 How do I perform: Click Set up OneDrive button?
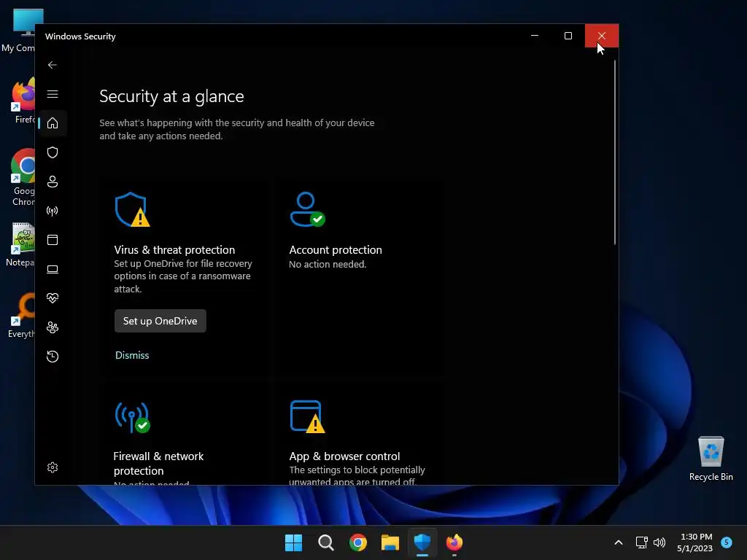[160, 321]
